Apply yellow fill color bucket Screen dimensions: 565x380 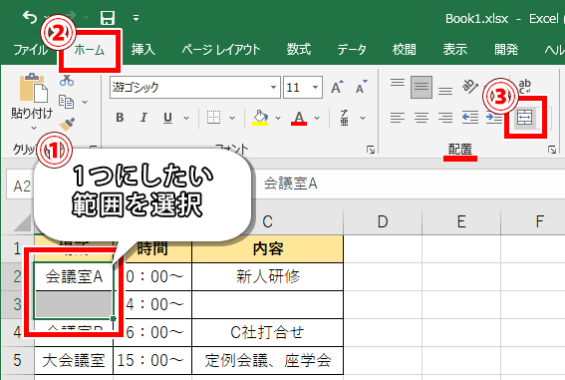pyautogui.click(x=260, y=118)
